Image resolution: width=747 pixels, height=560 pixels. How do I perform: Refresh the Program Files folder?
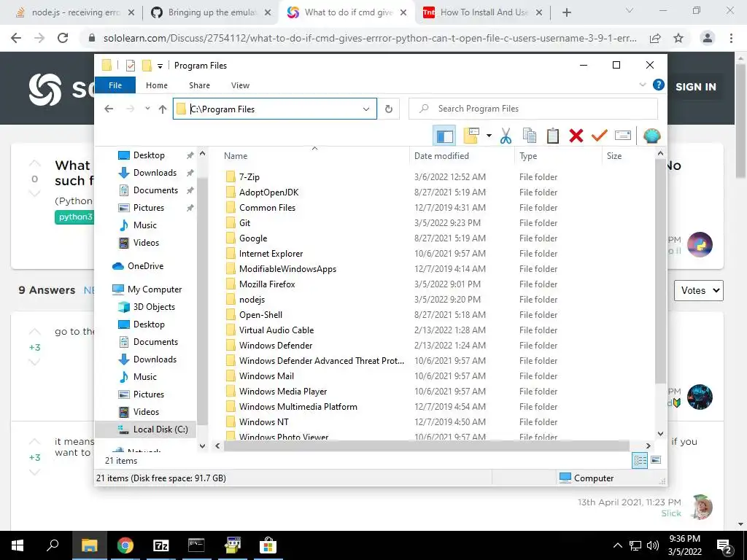pos(389,109)
